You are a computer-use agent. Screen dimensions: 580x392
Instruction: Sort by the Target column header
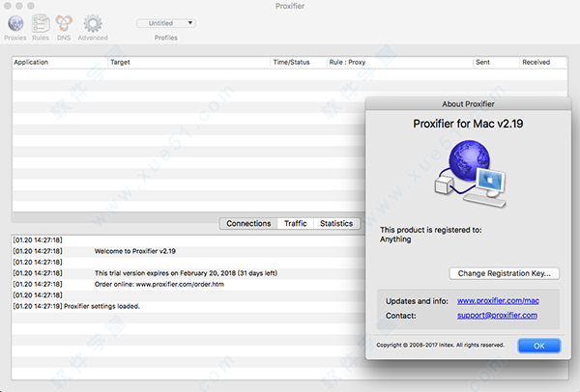pos(189,62)
